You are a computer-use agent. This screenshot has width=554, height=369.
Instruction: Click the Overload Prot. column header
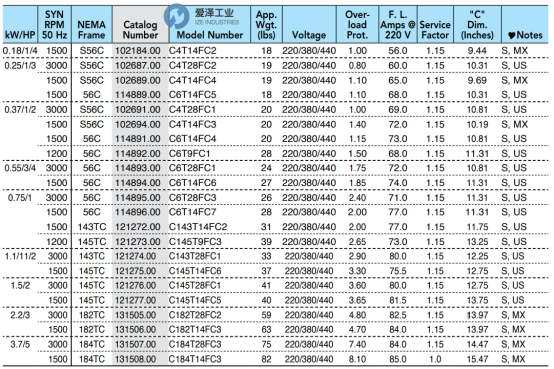tap(357, 25)
